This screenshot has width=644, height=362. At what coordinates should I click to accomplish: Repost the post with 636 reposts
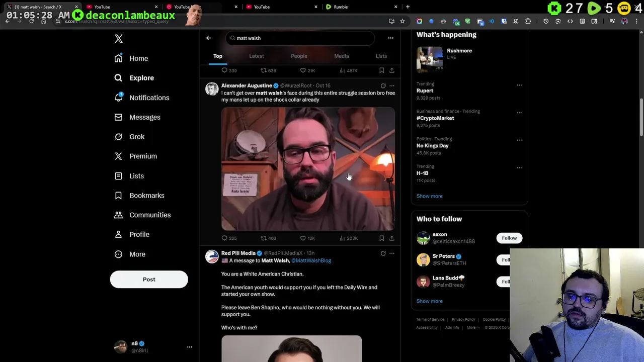(x=268, y=70)
